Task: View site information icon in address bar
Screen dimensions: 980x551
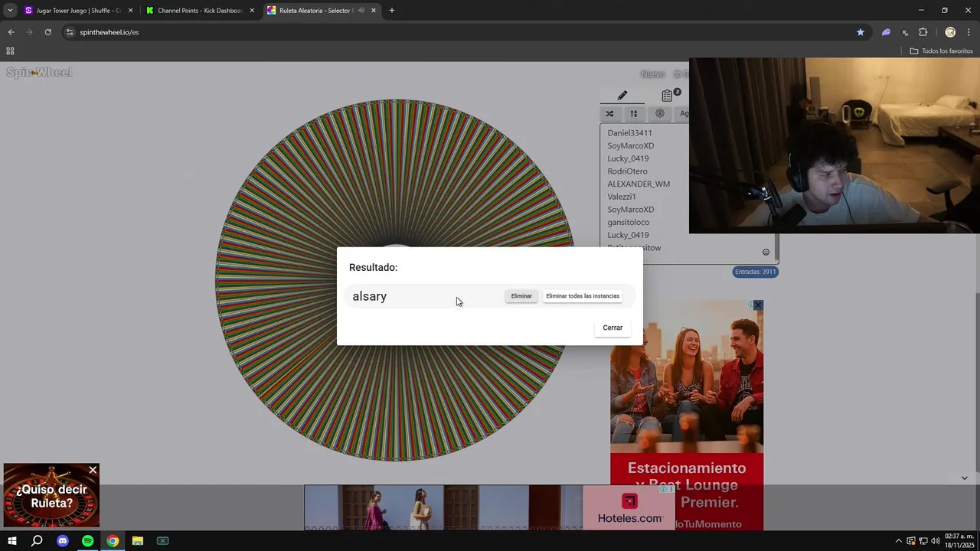Action: click(70, 32)
